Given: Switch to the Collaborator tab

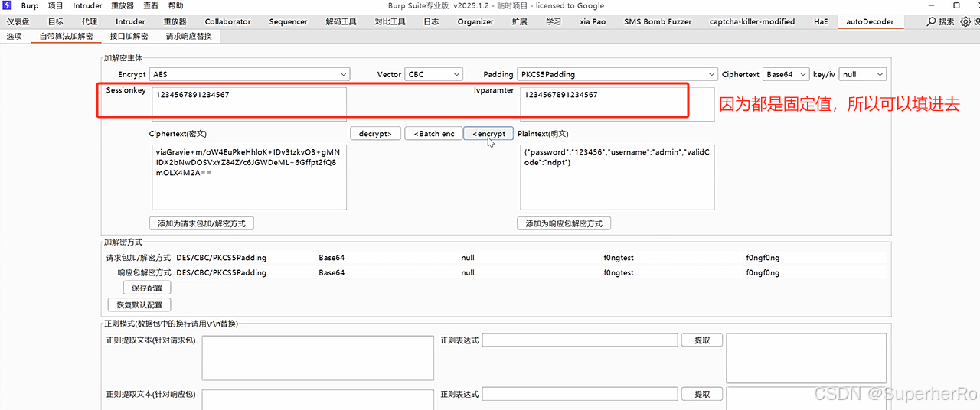Looking at the screenshot, I should coord(227,22).
